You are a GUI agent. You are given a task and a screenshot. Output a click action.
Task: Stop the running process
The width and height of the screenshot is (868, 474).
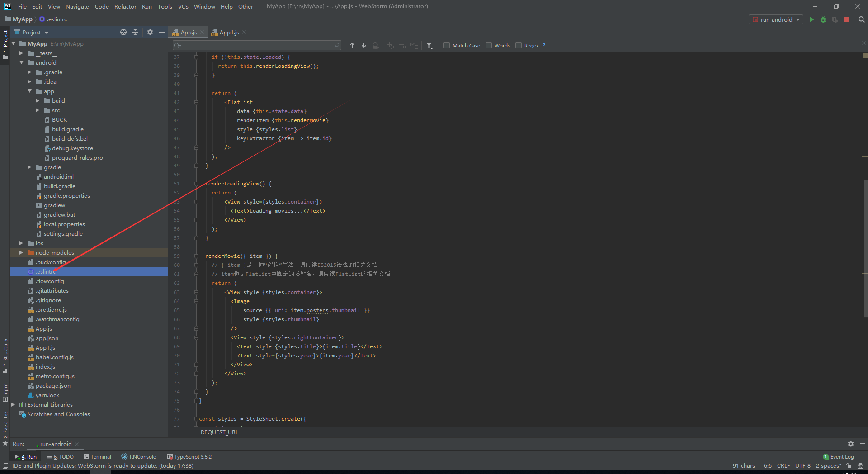(847, 19)
